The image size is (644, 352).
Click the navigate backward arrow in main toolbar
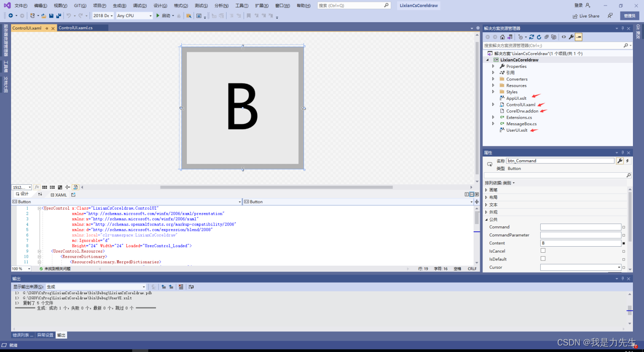click(x=11, y=16)
